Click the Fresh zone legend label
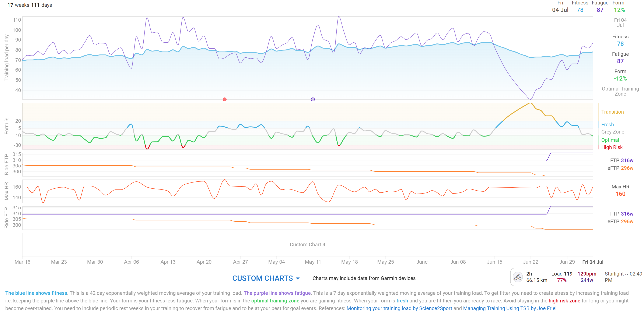 tap(607, 125)
